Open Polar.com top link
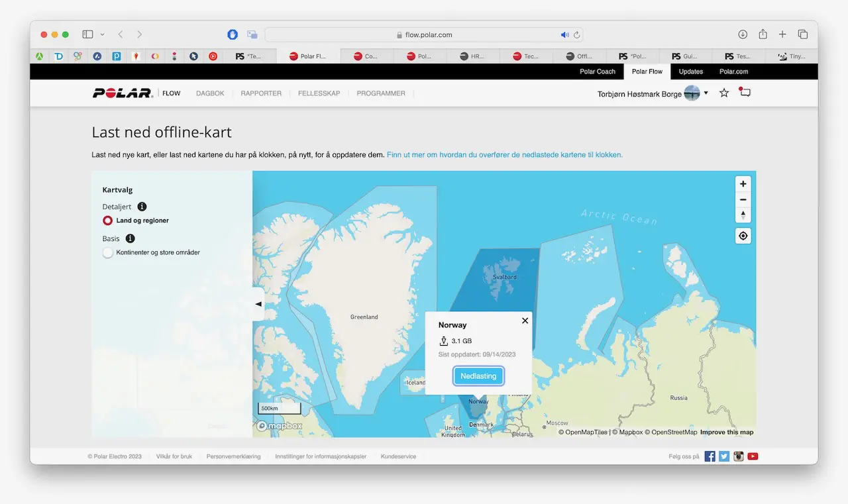The image size is (848, 504). coord(734,72)
